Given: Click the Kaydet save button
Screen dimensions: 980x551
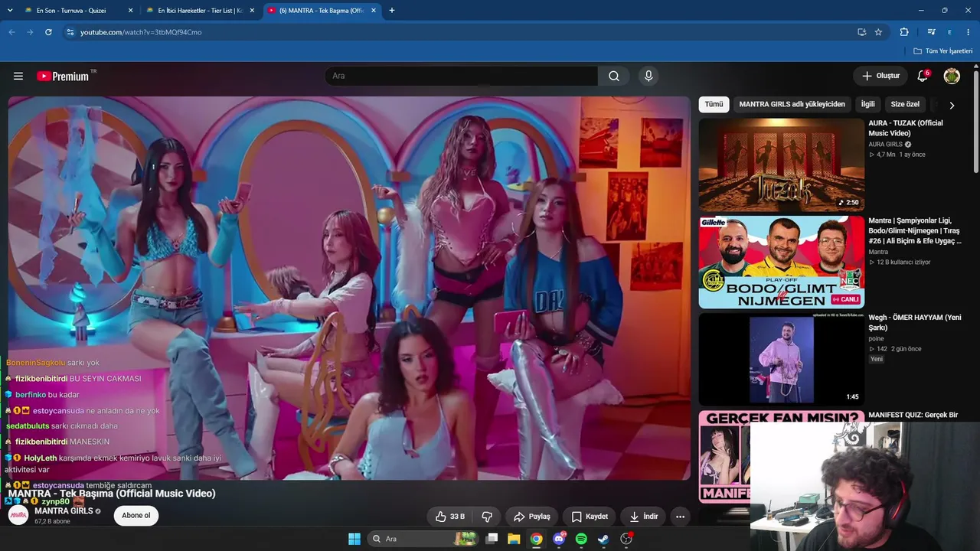Looking at the screenshot, I should [590, 517].
